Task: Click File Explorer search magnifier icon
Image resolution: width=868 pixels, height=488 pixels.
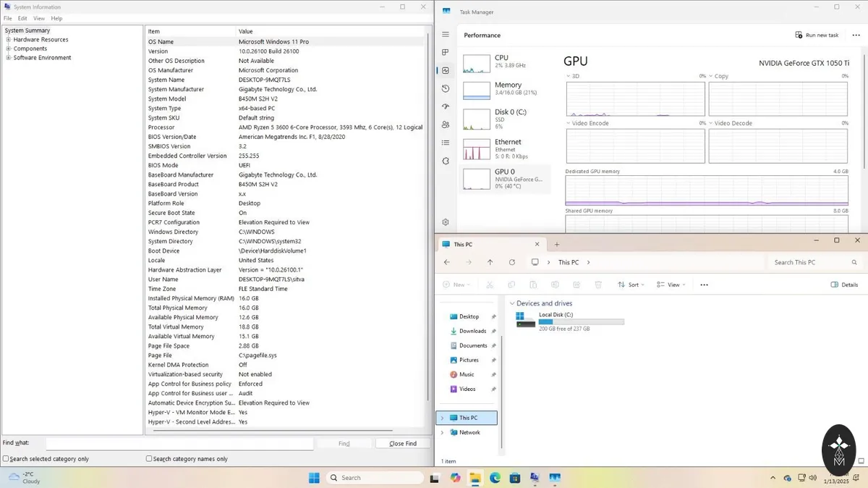Action: [x=854, y=262]
